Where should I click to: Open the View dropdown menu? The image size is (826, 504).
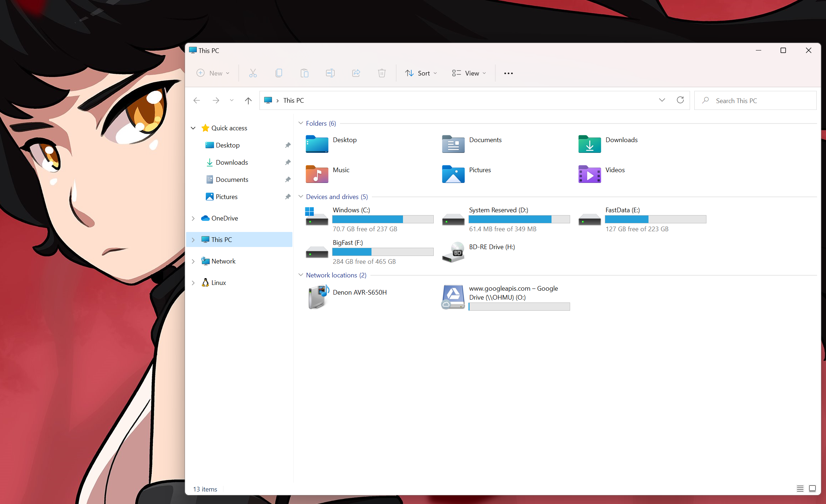[469, 73]
